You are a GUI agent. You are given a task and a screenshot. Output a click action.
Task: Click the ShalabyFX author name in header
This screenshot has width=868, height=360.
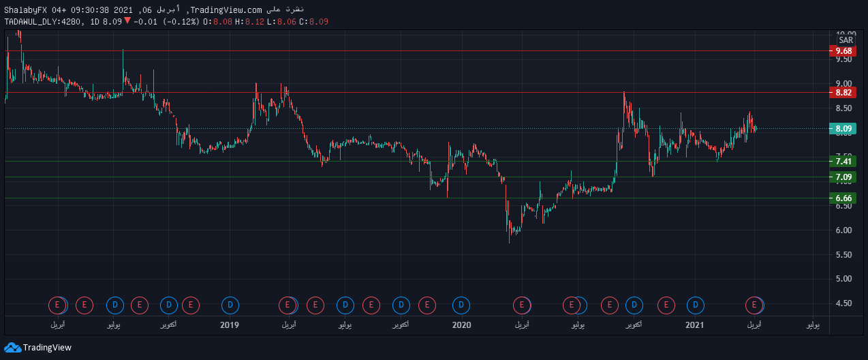[x=25, y=10]
